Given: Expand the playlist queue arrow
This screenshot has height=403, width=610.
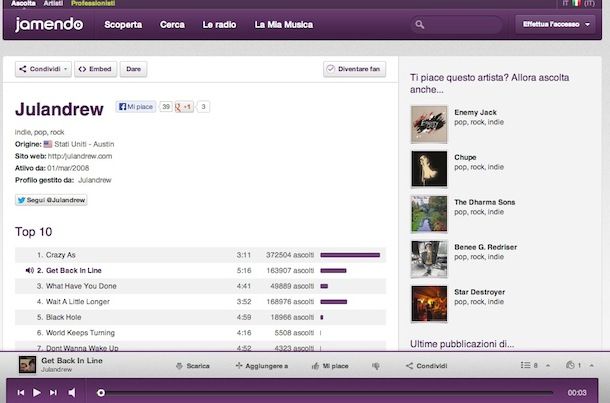Looking at the screenshot, I should [548, 365].
